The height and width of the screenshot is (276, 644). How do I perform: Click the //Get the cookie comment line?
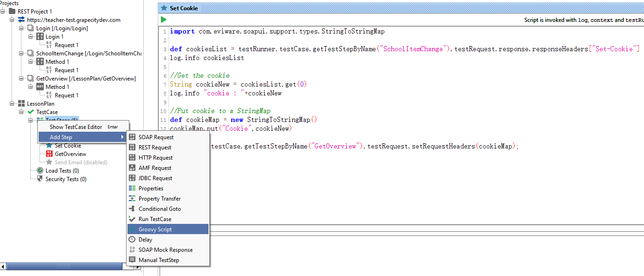click(x=200, y=75)
